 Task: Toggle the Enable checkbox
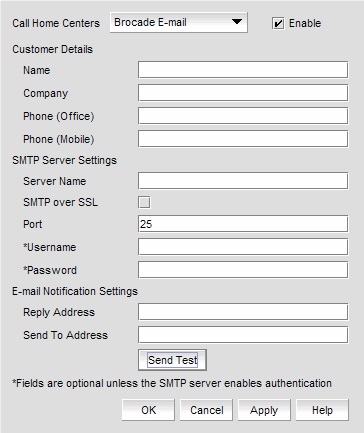tap(278, 24)
